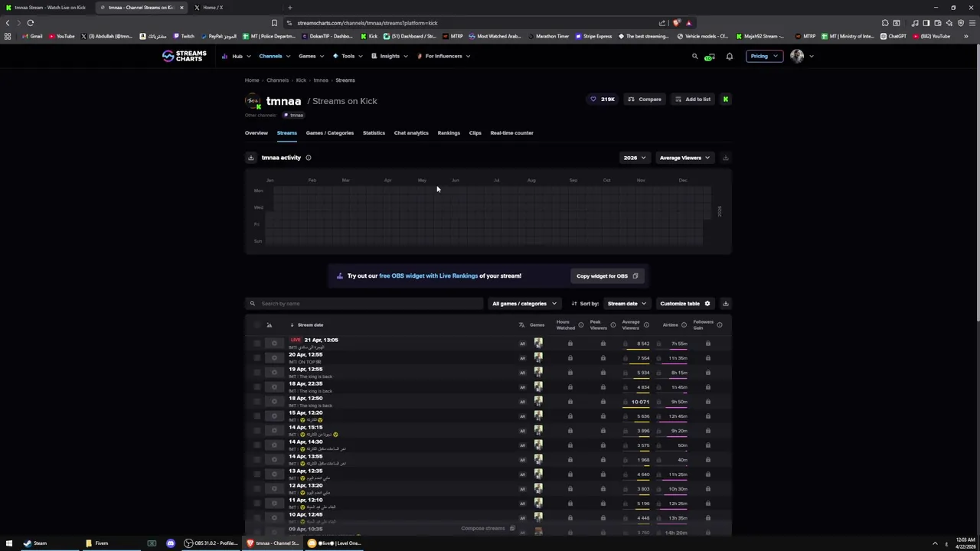Image resolution: width=980 pixels, height=551 pixels.
Task: Switch to the Games / Categories tab
Action: 330,133
